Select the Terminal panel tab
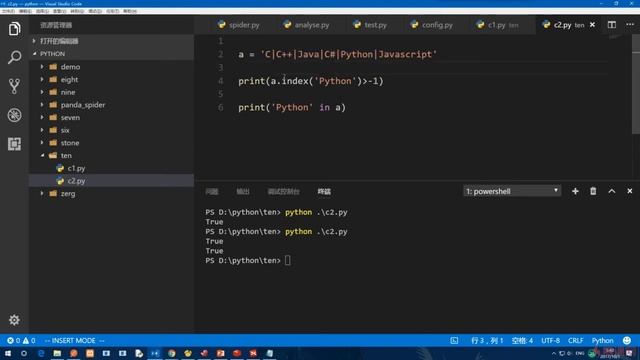 324,191
